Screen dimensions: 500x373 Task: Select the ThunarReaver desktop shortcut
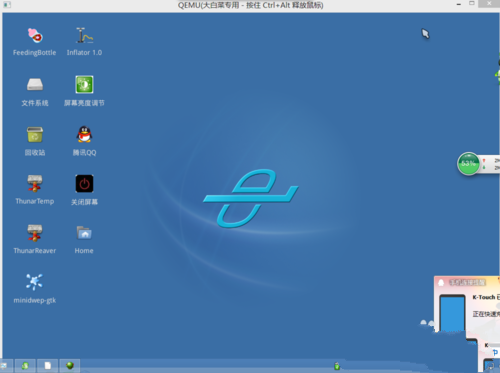pyautogui.click(x=35, y=233)
